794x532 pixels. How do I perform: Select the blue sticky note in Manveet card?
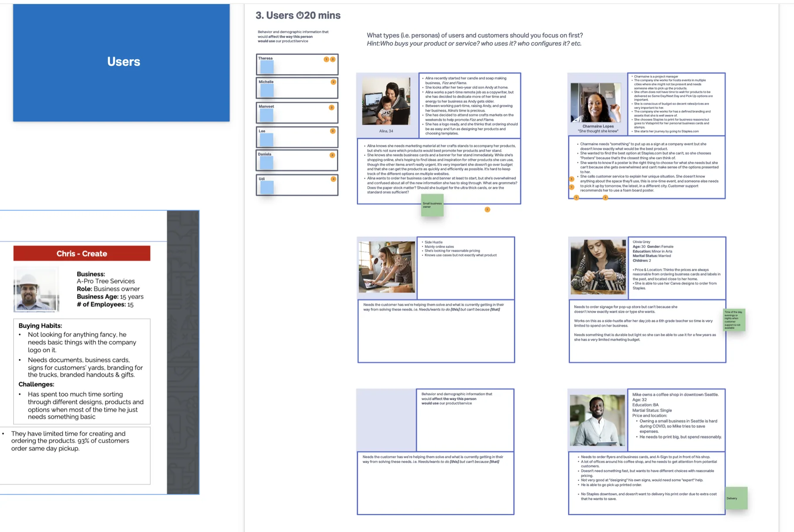pyautogui.click(x=266, y=116)
